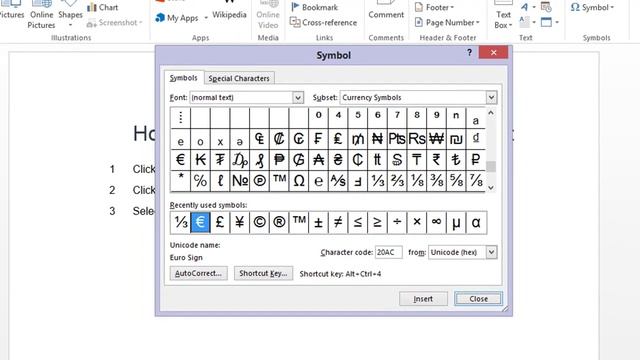The height and width of the screenshot is (360, 640).
Task: Open the Font dropdown
Action: click(x=298, y=98)
